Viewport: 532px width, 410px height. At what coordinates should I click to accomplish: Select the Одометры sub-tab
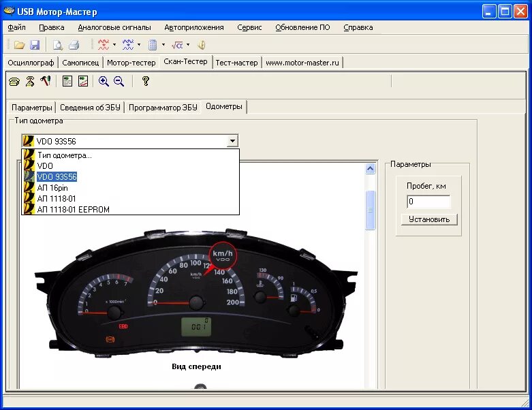click(x=224, y=106)
